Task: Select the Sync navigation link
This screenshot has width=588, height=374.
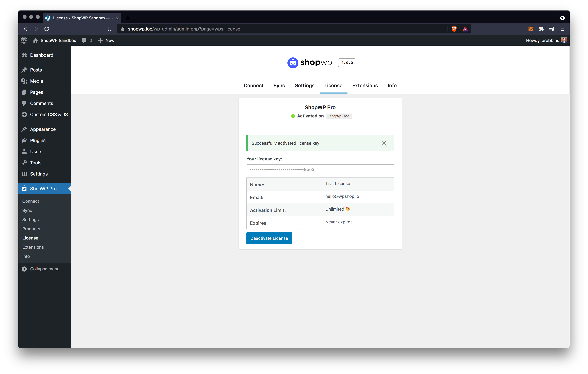Action: point(279,85)
